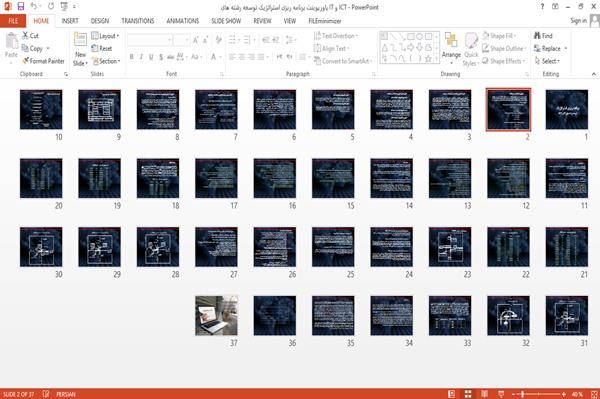Toggle text Shadow
Viewport: 600px width, 399px height.
click(x=161, y=57)
